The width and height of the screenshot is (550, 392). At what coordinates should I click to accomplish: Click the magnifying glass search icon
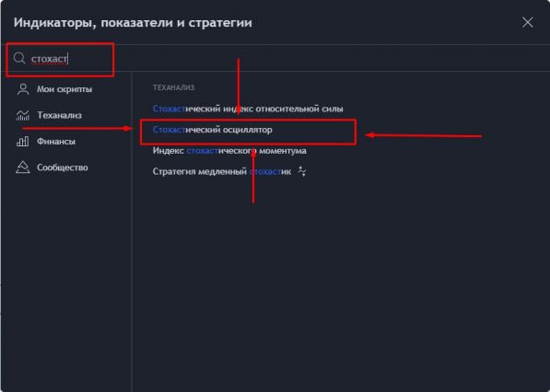(19, 58)
